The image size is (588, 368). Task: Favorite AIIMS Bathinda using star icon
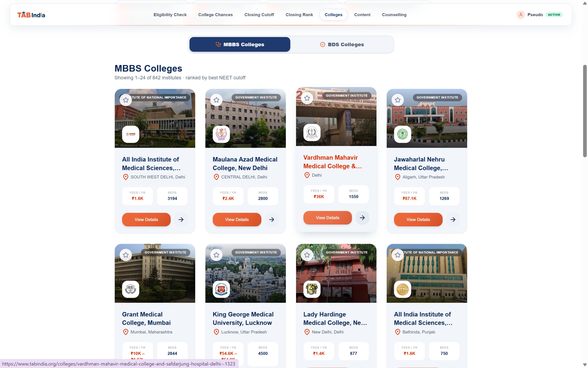(x=398, y=255)
